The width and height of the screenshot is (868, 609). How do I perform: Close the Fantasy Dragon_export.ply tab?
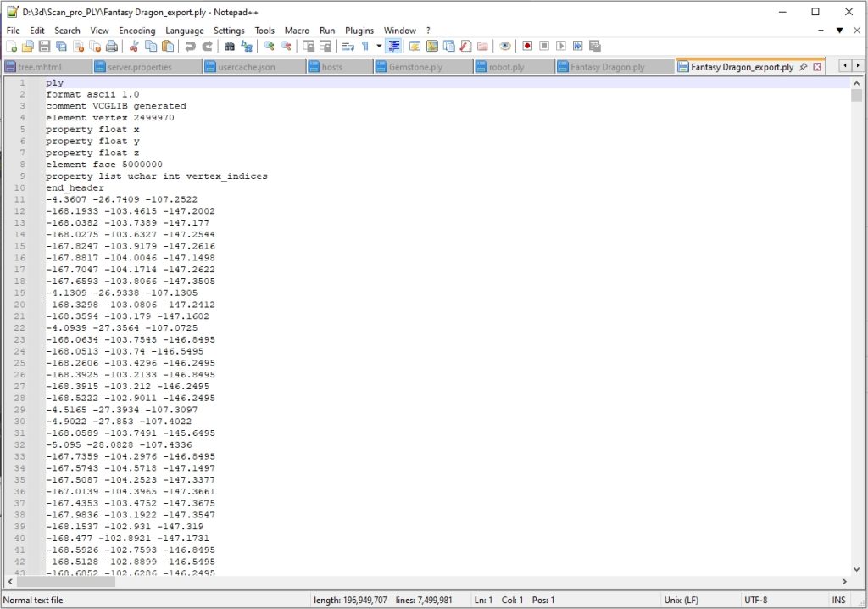coord(817,67)
